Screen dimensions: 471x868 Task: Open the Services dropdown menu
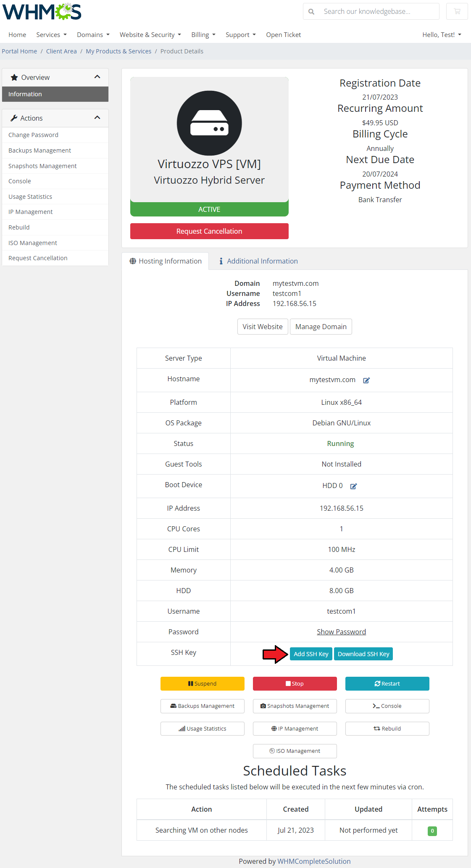[x=51, y=34]
